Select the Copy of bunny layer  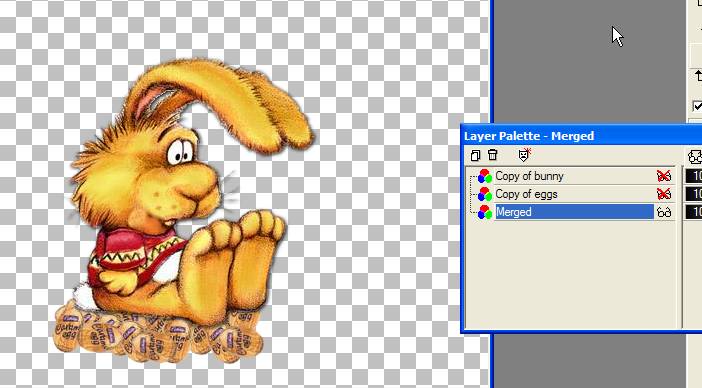pos(529,176)
